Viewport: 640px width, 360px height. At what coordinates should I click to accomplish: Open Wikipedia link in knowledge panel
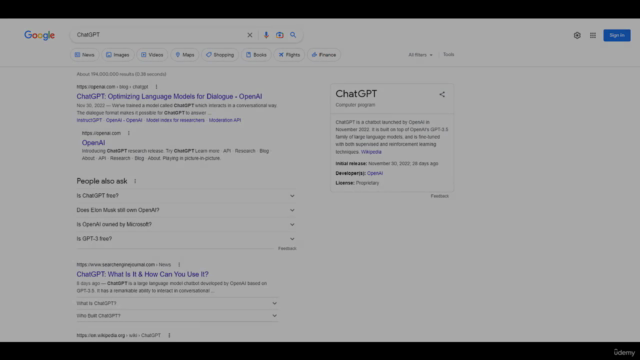click(371, 152)
